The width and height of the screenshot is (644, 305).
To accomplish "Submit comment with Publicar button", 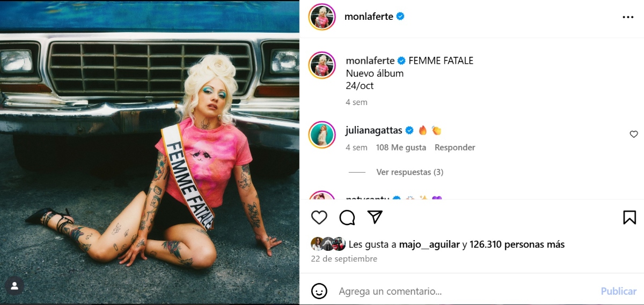I will tap(618, 292).
